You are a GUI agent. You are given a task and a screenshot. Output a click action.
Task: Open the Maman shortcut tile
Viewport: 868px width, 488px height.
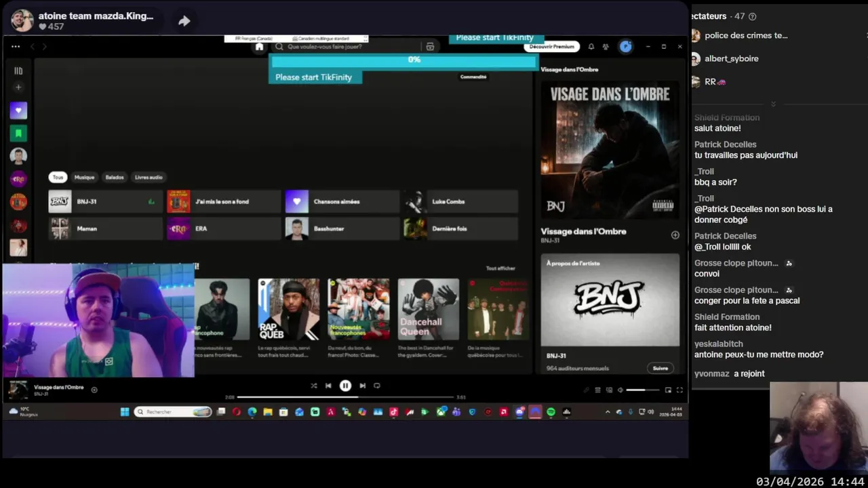click(x=105, y=228)
